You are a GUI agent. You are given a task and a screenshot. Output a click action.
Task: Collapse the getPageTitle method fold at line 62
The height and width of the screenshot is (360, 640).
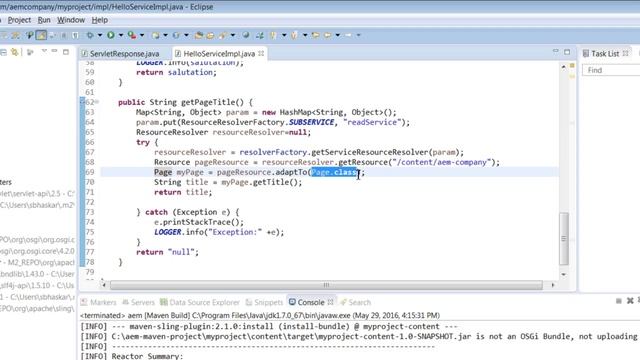97,102
